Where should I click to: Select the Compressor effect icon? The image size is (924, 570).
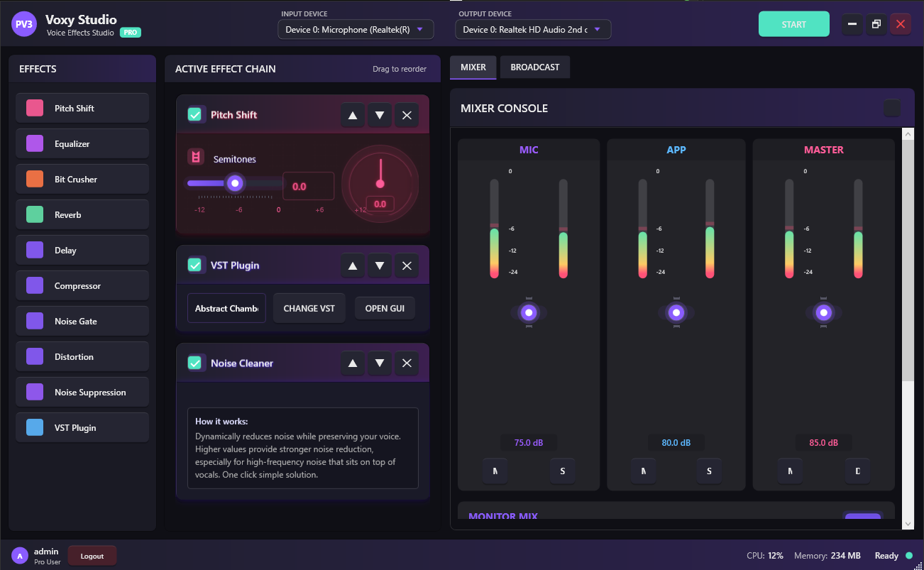(x=35, y=285)
